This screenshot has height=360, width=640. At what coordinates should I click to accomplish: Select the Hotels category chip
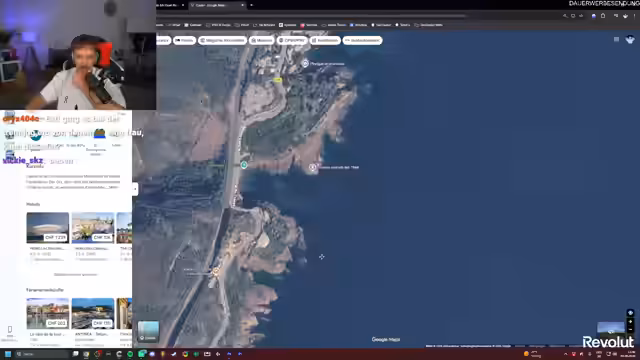pos(184,40)
